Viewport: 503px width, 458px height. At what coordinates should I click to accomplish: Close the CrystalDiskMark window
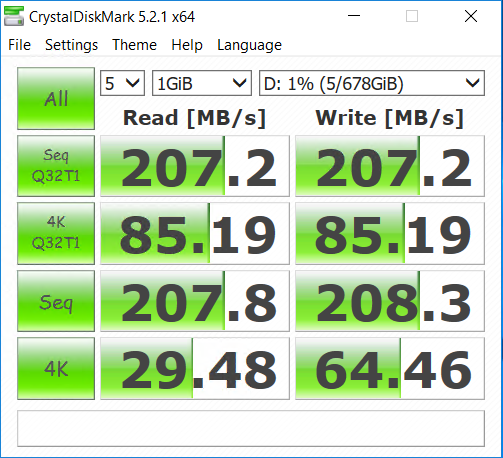coord(471,16)
